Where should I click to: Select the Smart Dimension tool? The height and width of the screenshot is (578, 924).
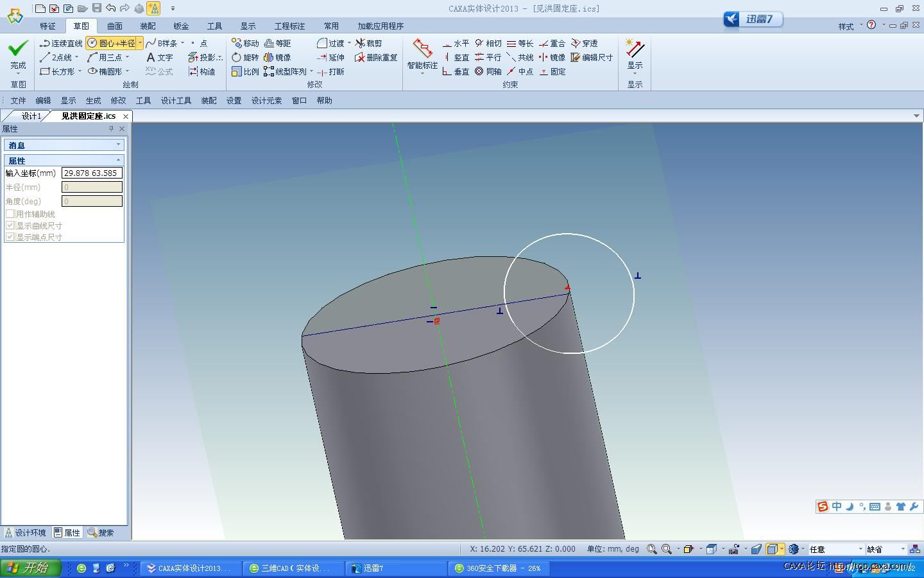pyautogui.click(x=422, y=55)
